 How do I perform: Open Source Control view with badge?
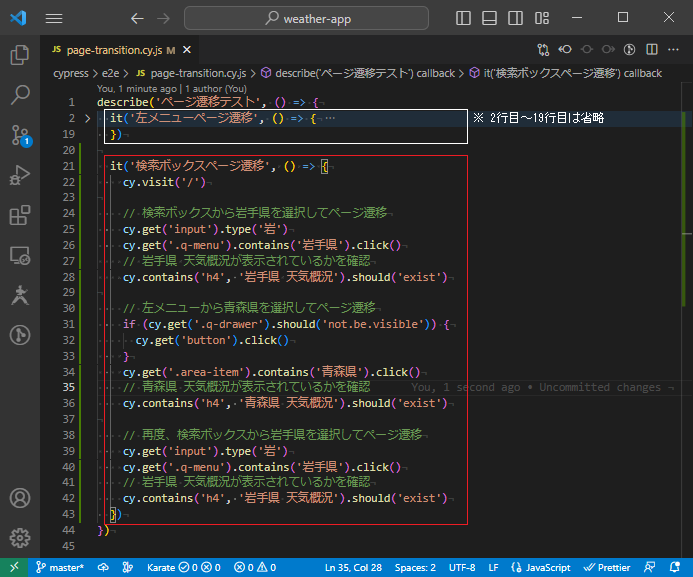click(20, 135)
